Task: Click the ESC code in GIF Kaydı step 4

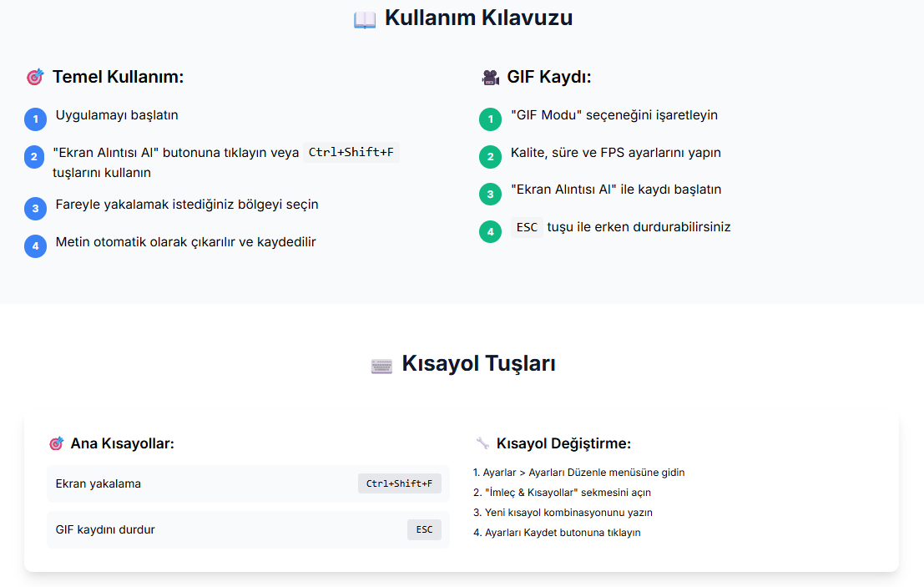Action: [x=527, y=227]
